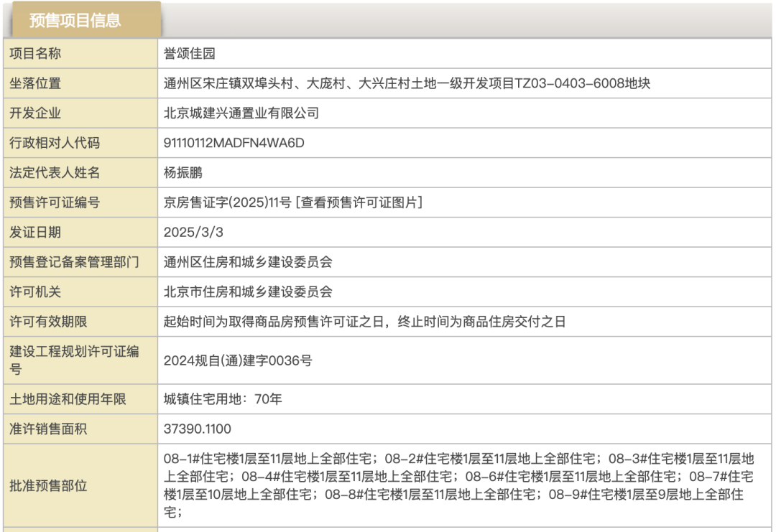776x532 pixels.
Task: Click the 项目名称 label cell
Action: 80,53
